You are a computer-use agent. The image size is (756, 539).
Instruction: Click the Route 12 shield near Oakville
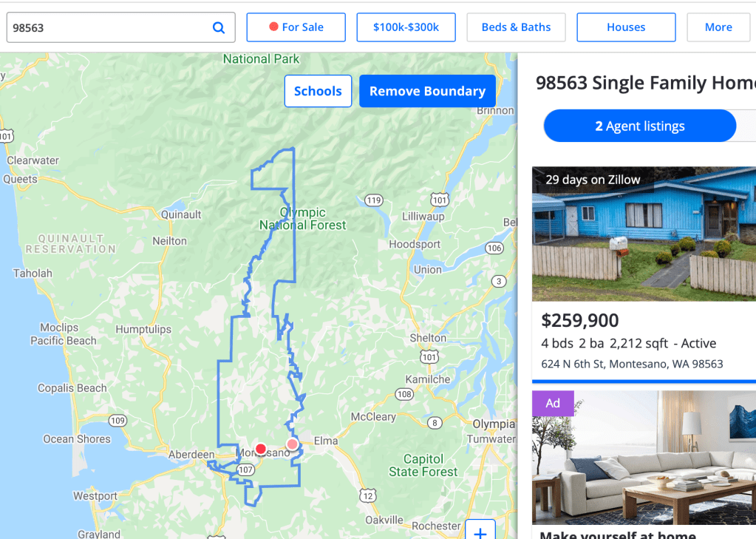tap(368, 495)
